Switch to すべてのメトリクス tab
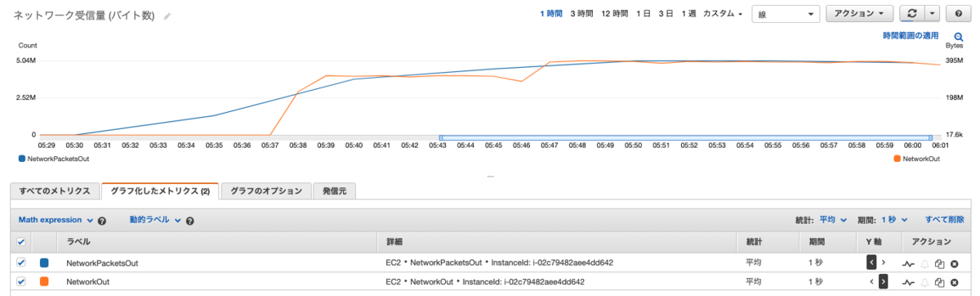This screenshot has width=980, height=296. point(55,191)
